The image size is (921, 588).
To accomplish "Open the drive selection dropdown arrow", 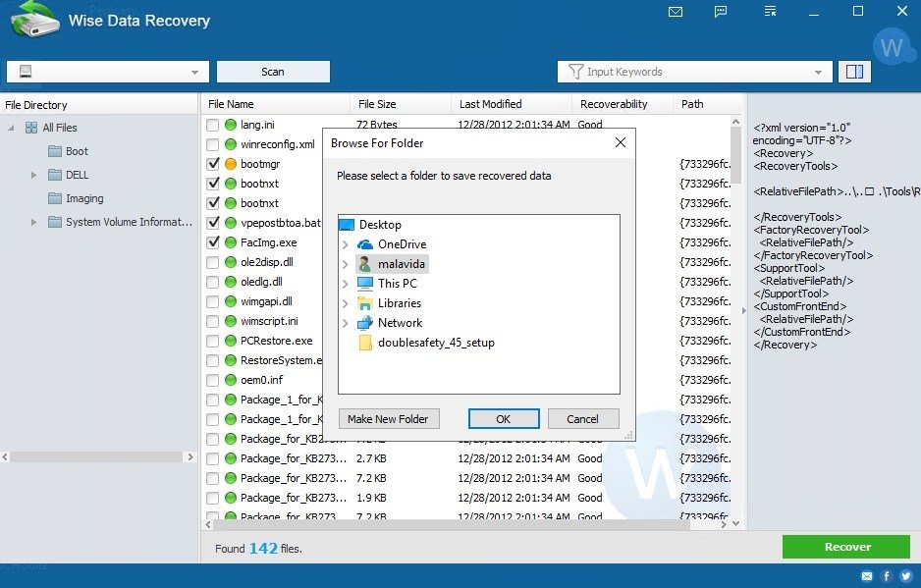I will point(194,73).
